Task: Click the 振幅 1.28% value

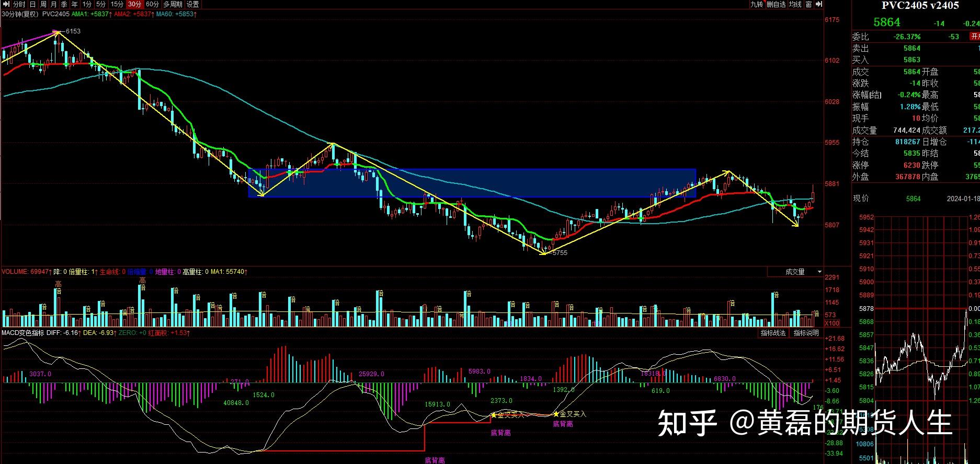Action: coord(910,107)
